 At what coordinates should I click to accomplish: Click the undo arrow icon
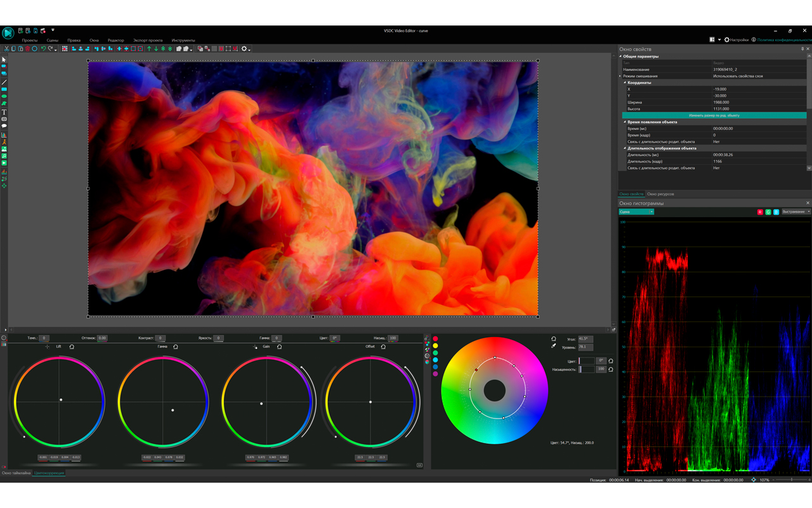[x=43, y=49]
